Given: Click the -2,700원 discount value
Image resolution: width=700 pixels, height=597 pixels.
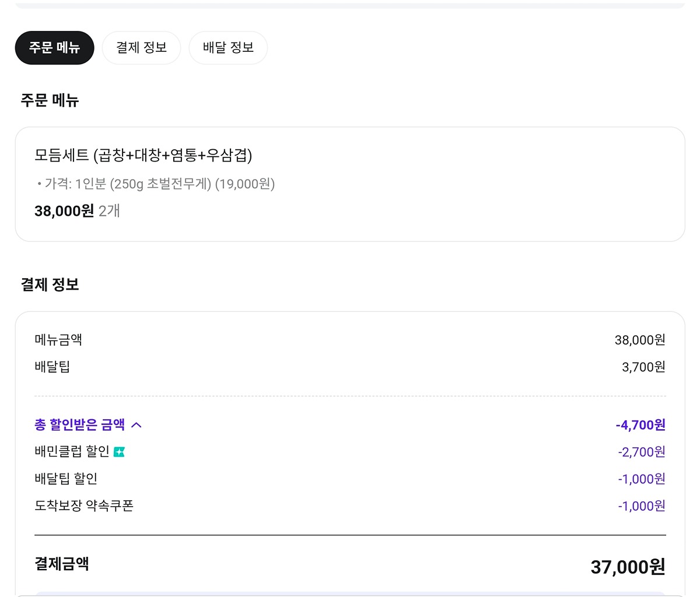Looking at the screenshot, I should (x=641, y=452).
